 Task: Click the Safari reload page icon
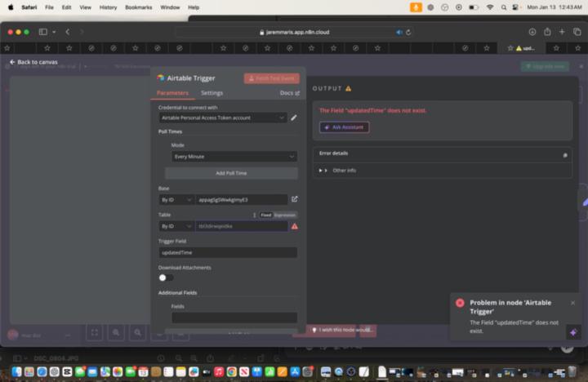(408, 32)
